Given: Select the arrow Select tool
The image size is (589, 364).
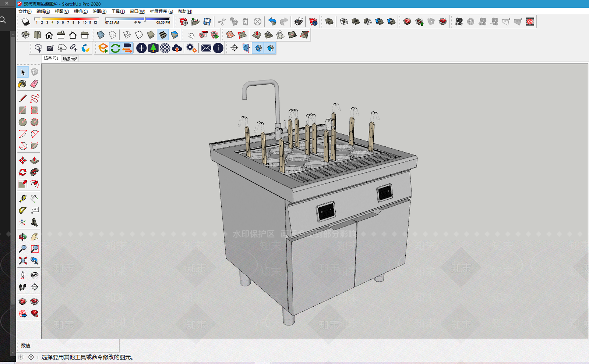Looking at the screenshot, I should pyautogui.click(x=23, y=72).
